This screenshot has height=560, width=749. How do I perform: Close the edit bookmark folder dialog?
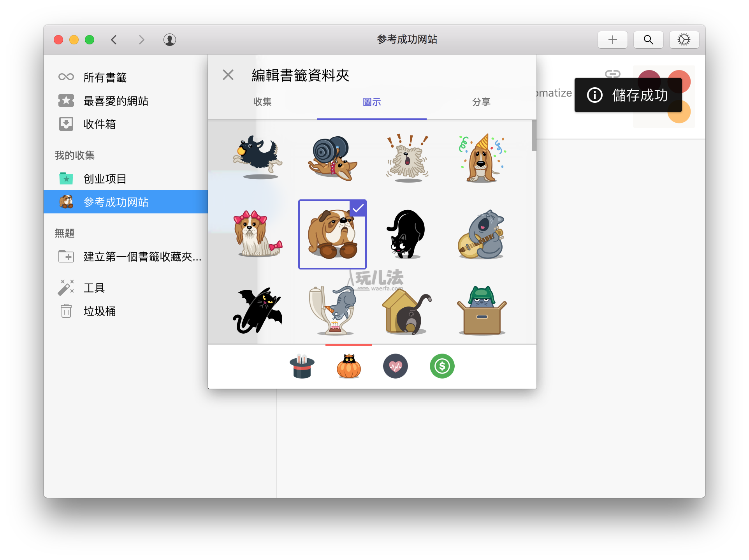[x=228, y=75]
